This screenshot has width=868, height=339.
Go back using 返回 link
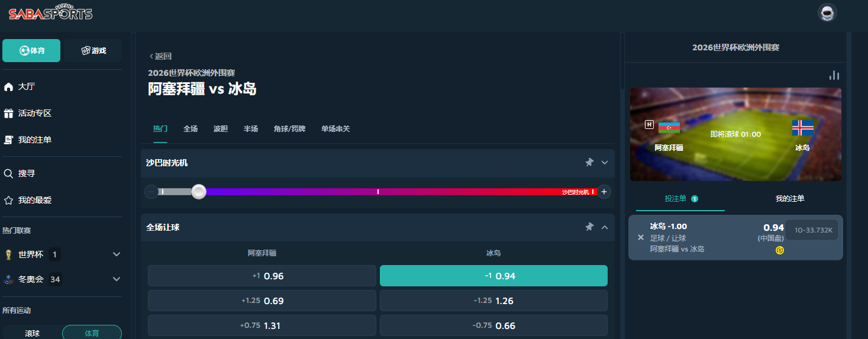click(160, 56)
